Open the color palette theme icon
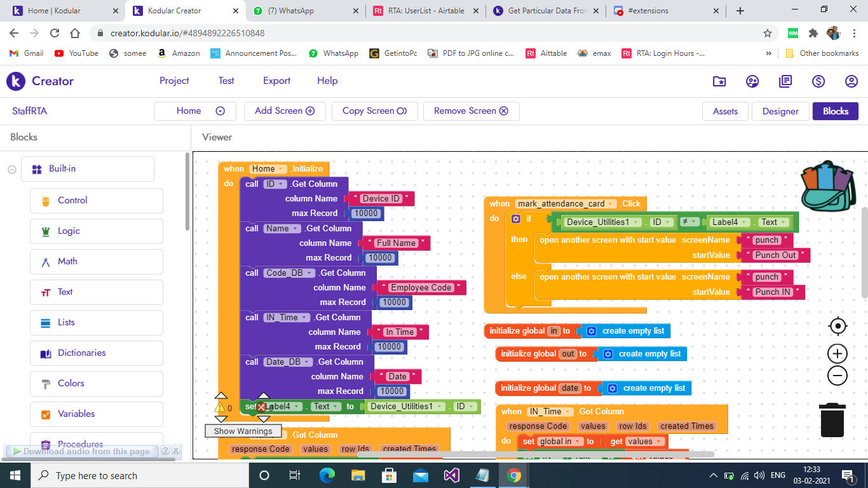868x488 pixels. click(752, 81)
